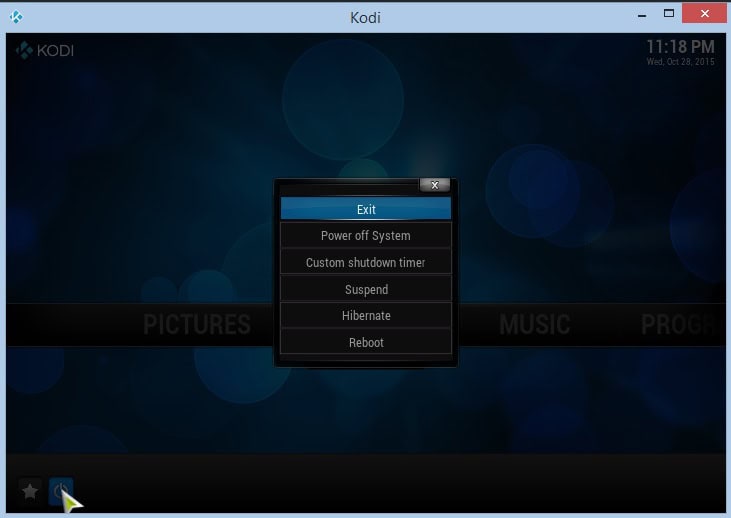Open the Pictures home menu item
Image resolution: width=731 pixels, height=518 pixels.
(197, 324)
